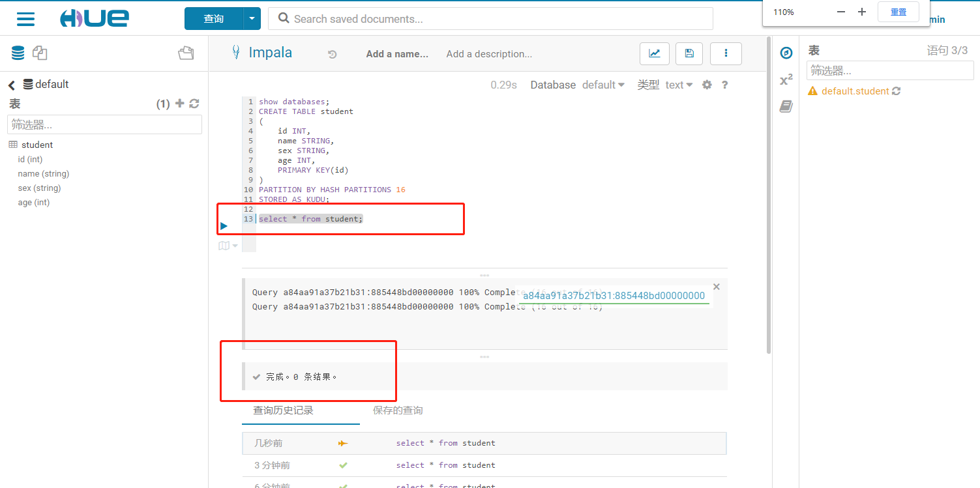Viewport: 980px width, 488px height.
Task: Open the 3 分钟前 history entry
Action: pyautogui.click(x=484, y=465)
